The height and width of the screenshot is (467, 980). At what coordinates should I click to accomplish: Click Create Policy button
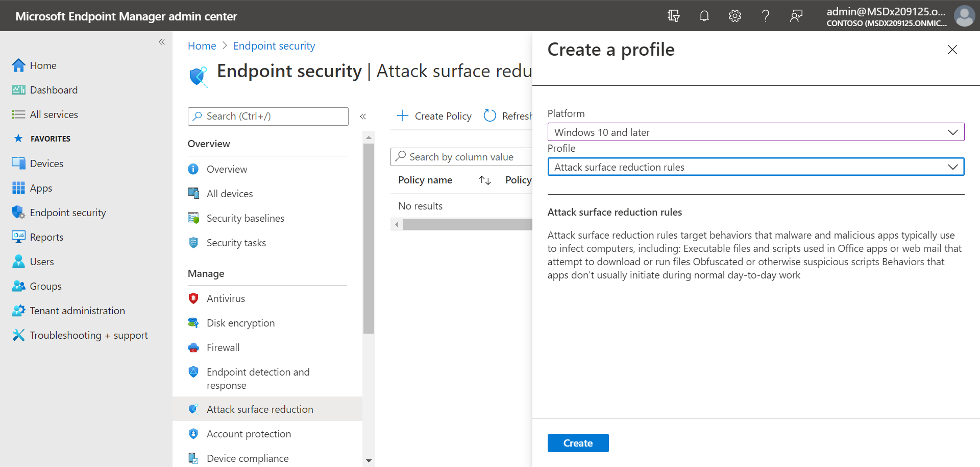point(434,116)
